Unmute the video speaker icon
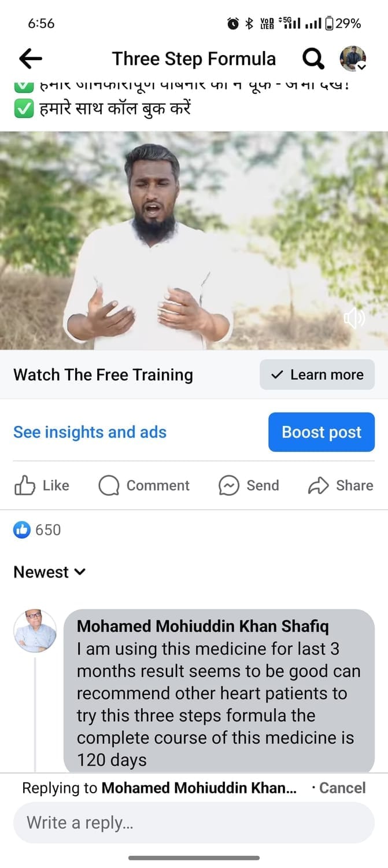The width and height of the screenshot is (388, 868). point(354,318)
